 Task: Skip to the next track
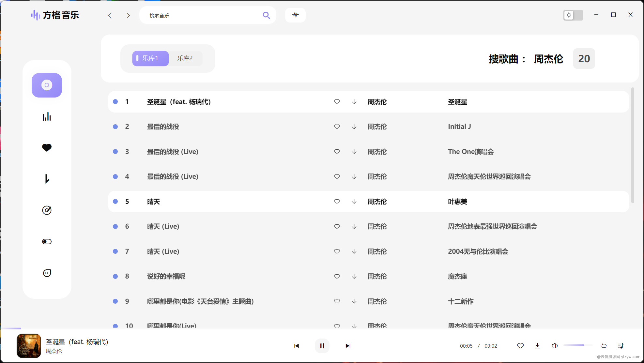(x=348, y=346)
